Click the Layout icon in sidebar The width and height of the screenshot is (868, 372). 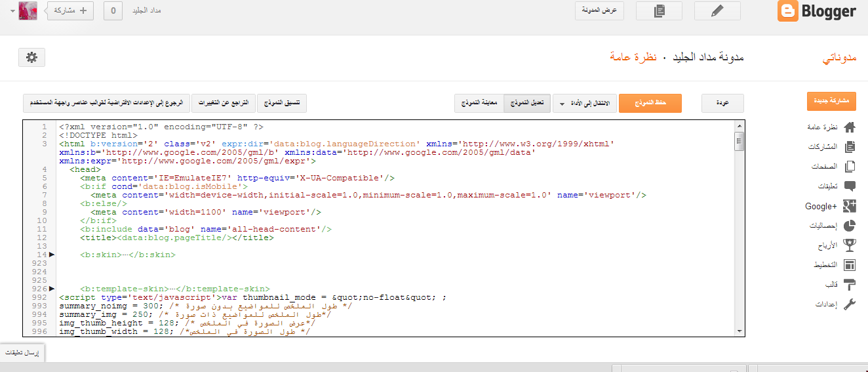point(850,265)
